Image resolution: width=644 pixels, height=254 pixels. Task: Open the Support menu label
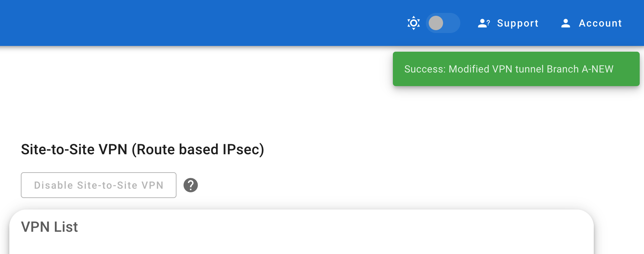tap(517, 23)
